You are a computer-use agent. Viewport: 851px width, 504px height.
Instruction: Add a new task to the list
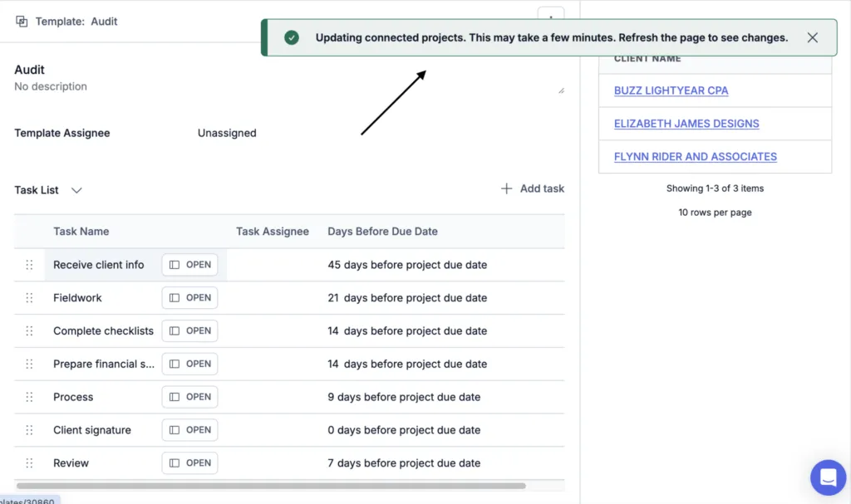click(533, 188)
